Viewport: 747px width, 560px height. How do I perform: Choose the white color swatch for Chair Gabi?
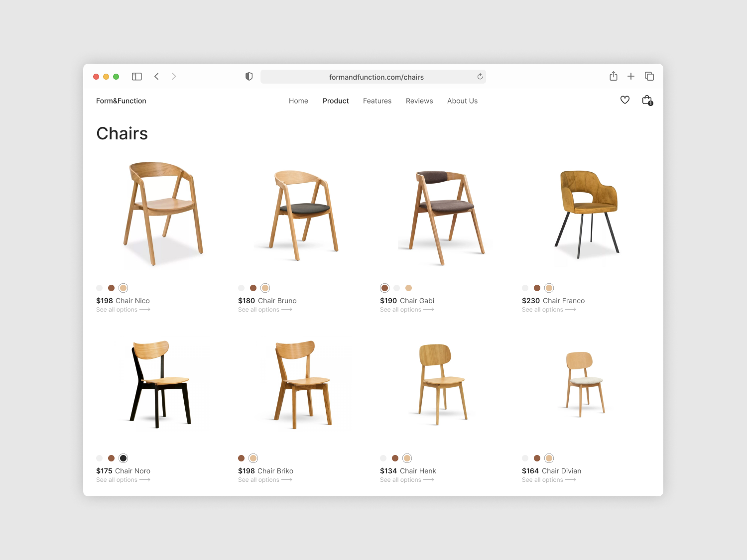pos(397,288)
